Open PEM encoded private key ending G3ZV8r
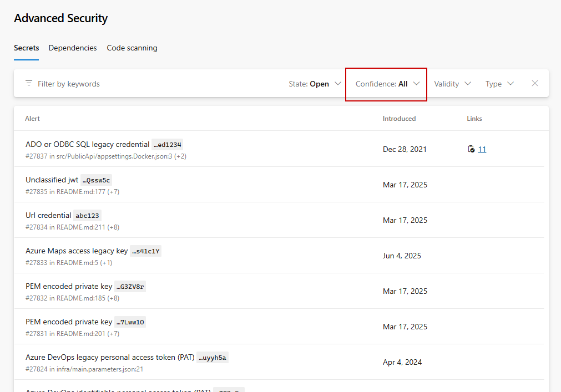 68,287
